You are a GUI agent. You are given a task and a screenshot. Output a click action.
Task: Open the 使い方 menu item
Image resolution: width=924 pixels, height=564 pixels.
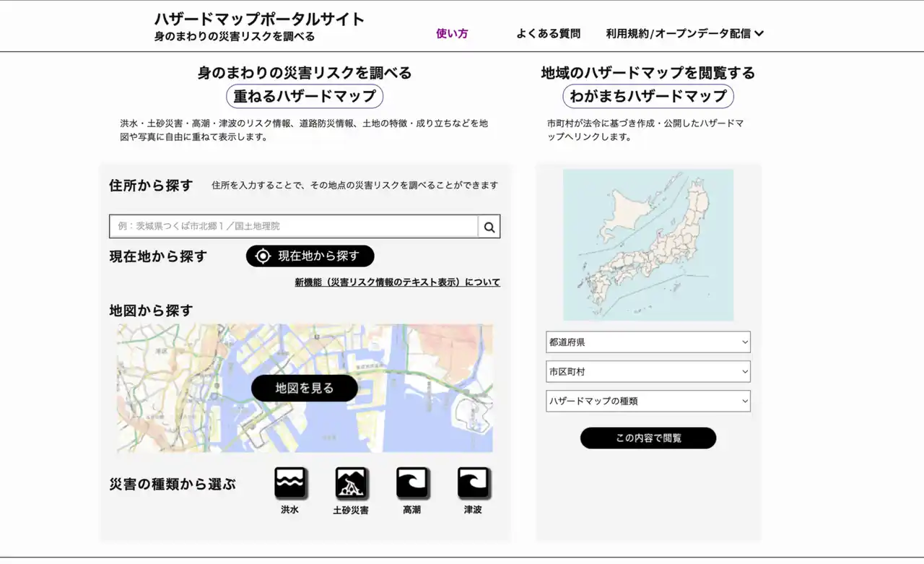click(452, 32)
